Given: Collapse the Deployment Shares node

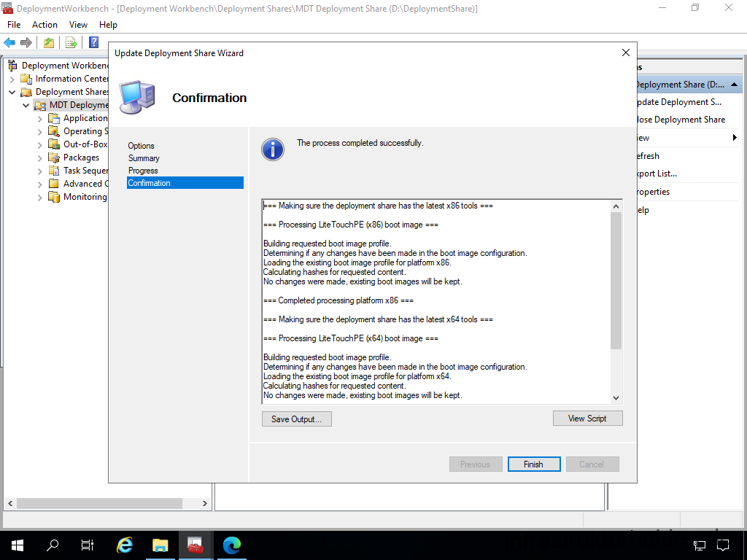Looking at the screenshot, I should [12, 93].
